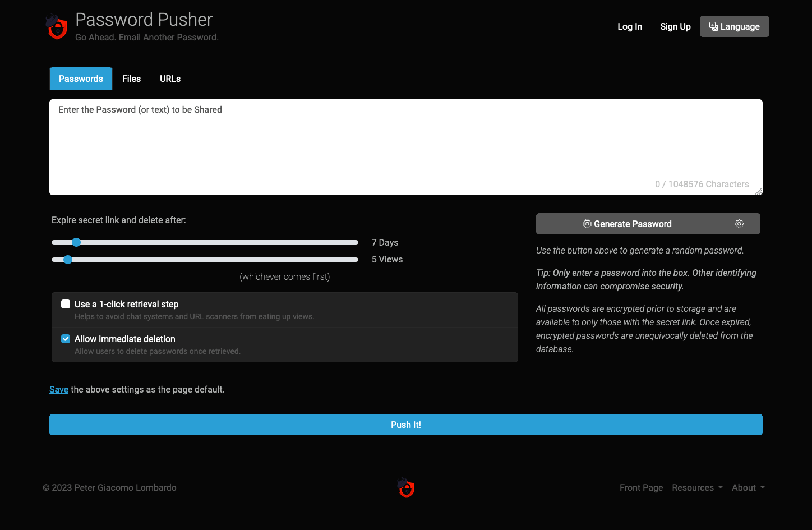This screenshot has width=812, height=530.
Task: Select the Passwords tab
Action: click(x=81, y=79)
